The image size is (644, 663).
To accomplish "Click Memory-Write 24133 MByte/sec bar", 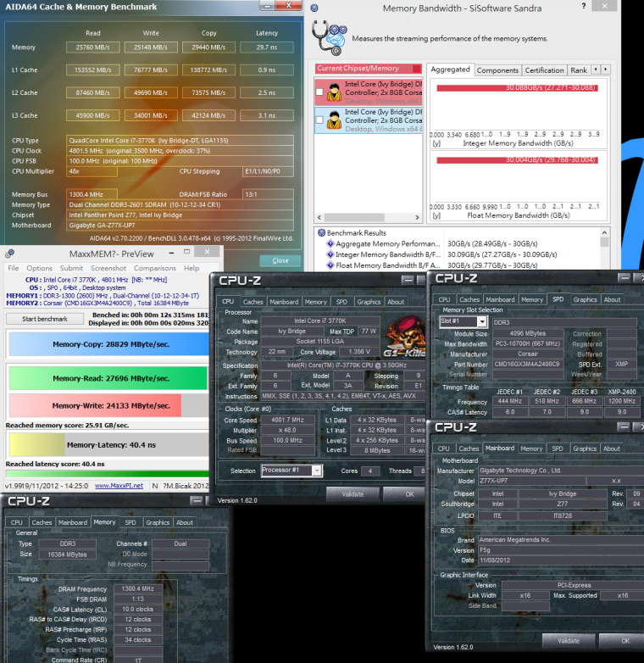I will coord(95,405).
